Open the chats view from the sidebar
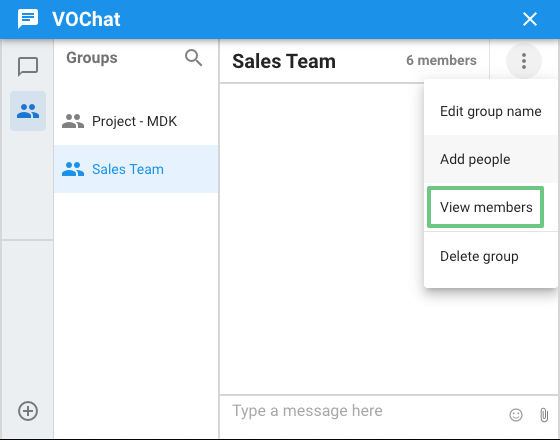The image size is (560, 440). coord(28,66)
